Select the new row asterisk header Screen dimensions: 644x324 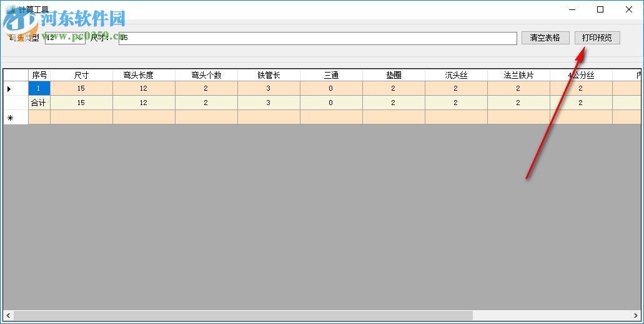pyautogui.click(x=16, y=117)
